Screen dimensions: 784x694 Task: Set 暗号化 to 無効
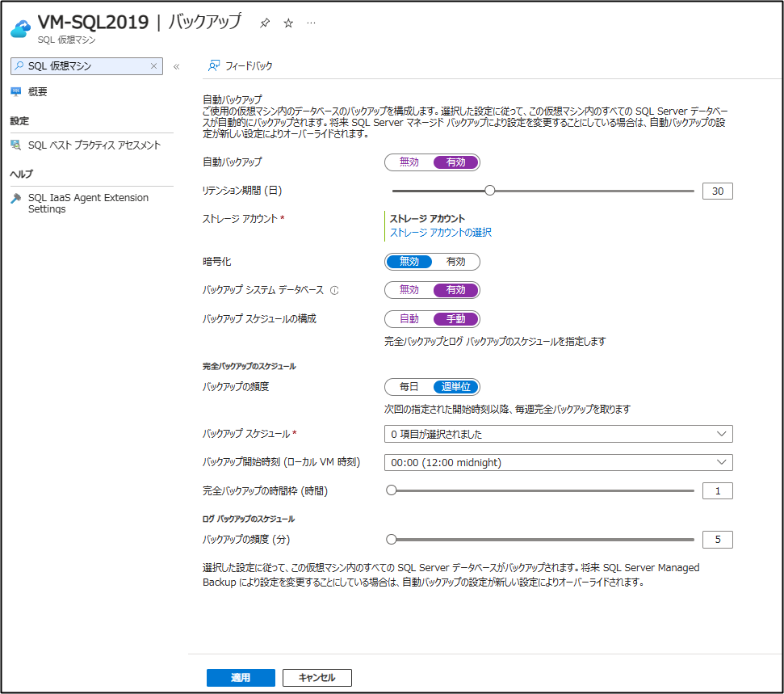(x=409, y=262)
